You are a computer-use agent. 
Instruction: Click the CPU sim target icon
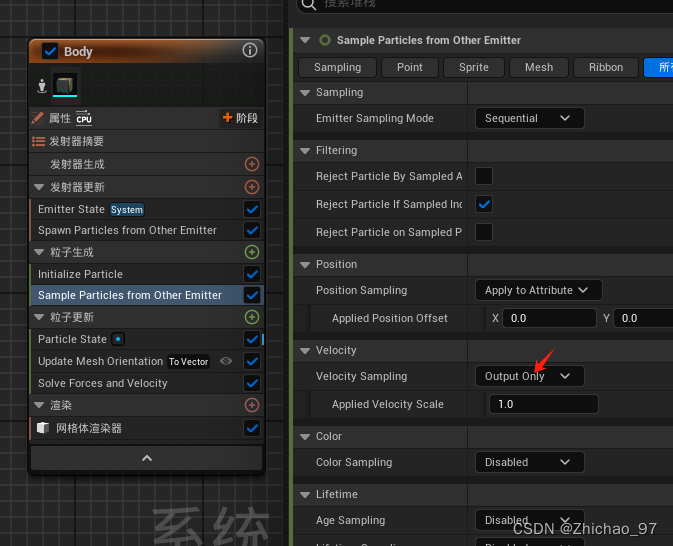click(x=84, y=118)
